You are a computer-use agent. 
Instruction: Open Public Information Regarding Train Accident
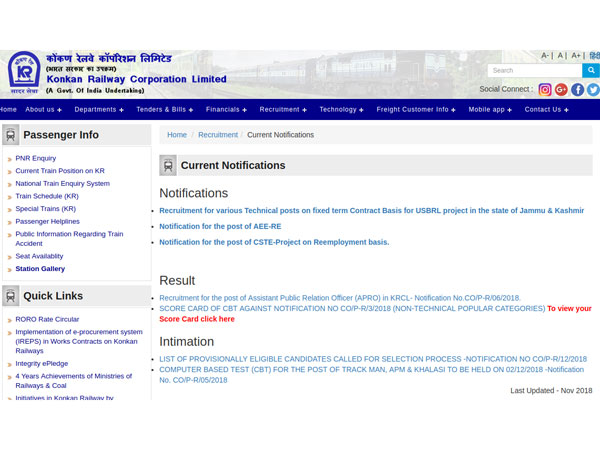69,238
